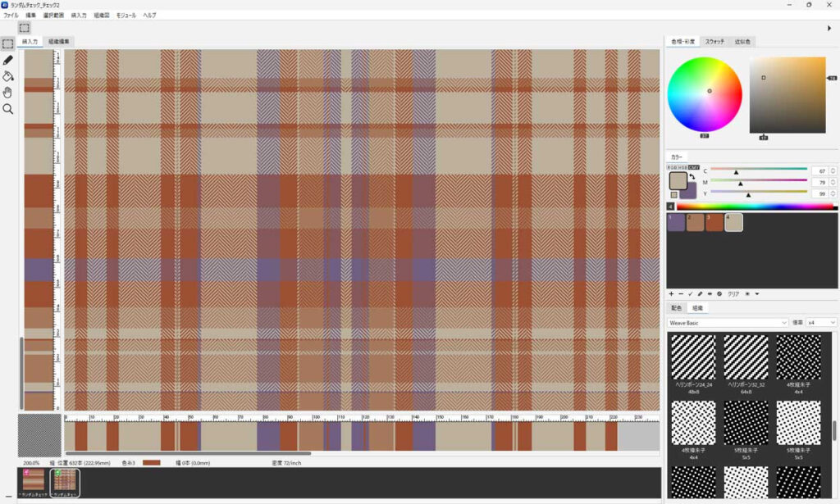Select the pencil drawing tool

coord(7,60)
